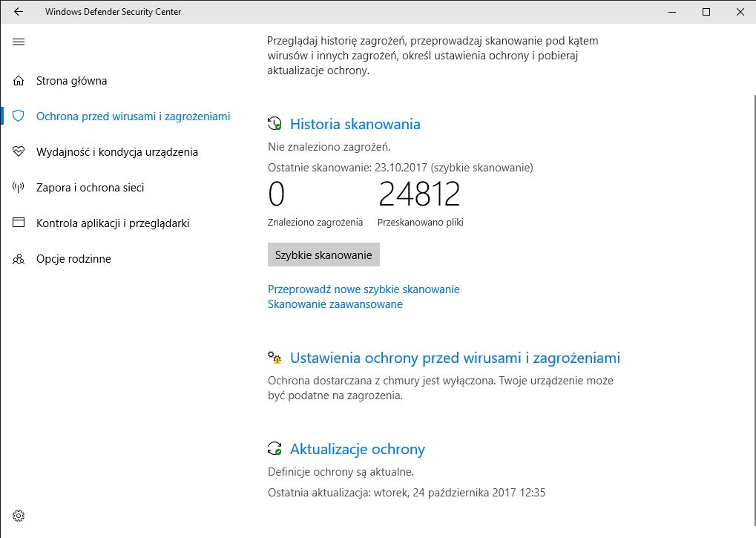Click the Znaleziono zagrożenia label
Viewport: 756px width, 538px height.
(315, 222)
